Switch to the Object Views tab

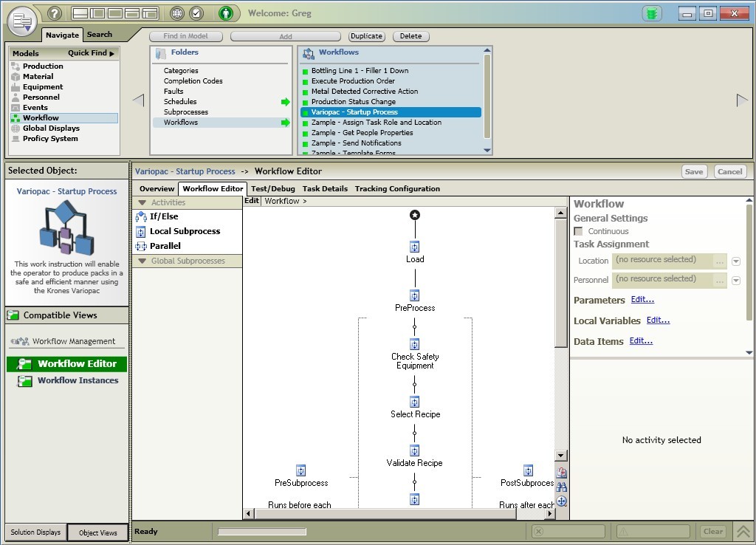98,532
